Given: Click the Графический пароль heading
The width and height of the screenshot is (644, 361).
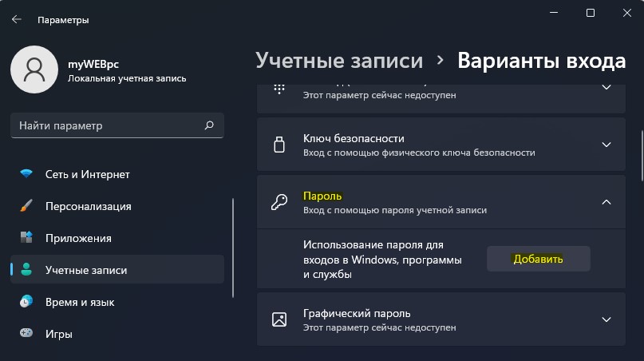Looking at the screenshot, I should point(357,313).
